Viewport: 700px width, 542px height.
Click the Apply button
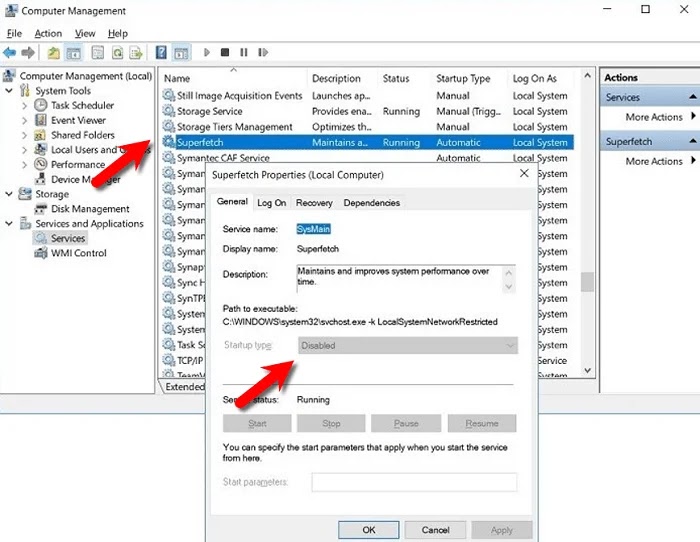(502, 530)
